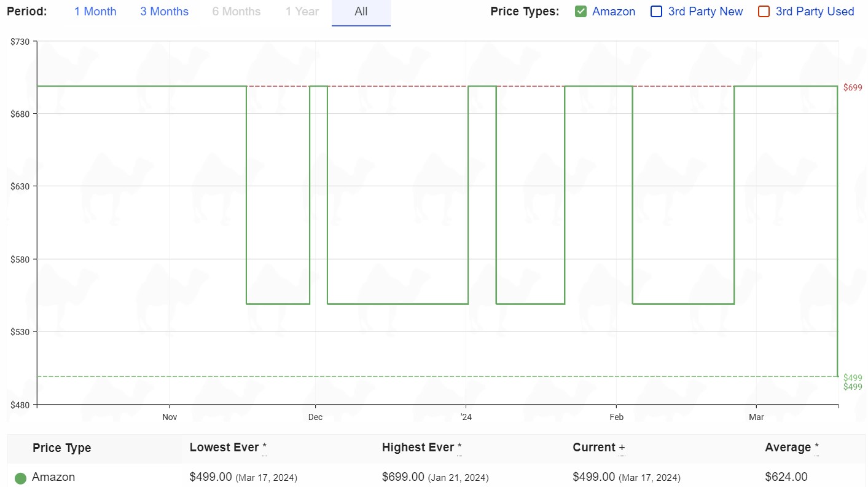Viewport: 868px width, 487px height.
Task: Click the 3rd Party Used label
Action: tap(815, 12)
